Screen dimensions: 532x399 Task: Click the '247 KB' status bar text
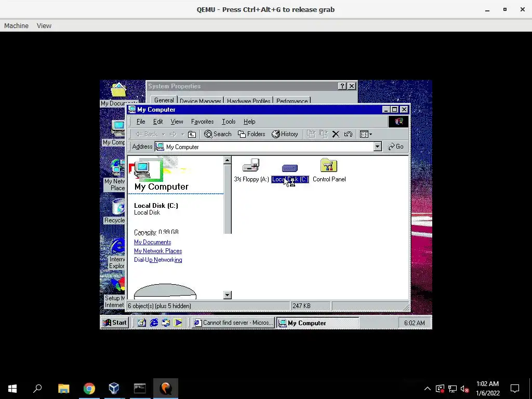302,306
